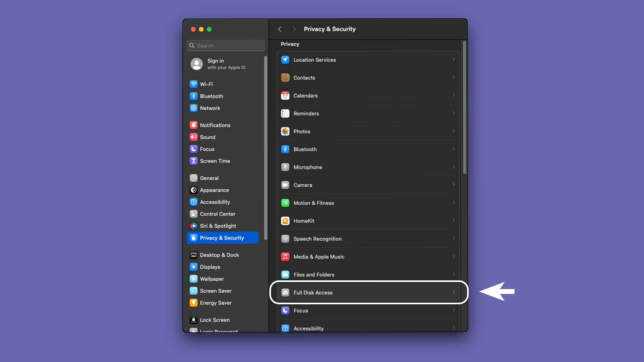This screenshot has width=644, height=362.
Task: Click the Wallpaper icon in sidebar
Action: [x=194, y=279]
